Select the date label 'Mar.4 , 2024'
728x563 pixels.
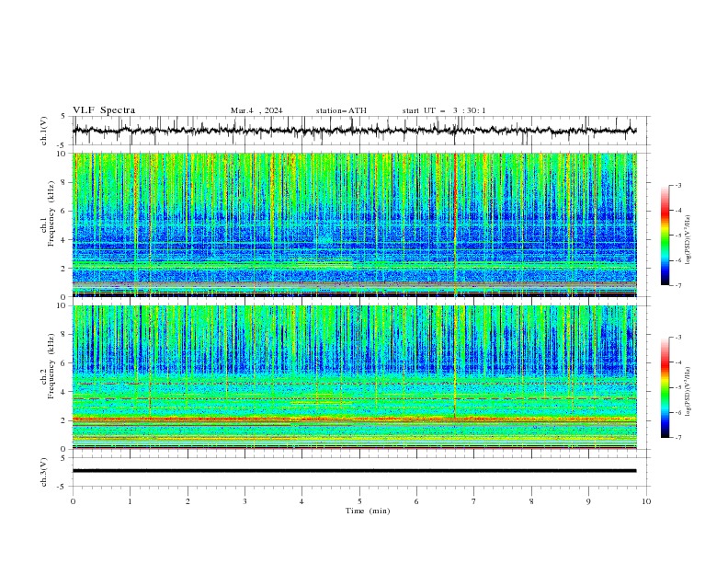256,110
